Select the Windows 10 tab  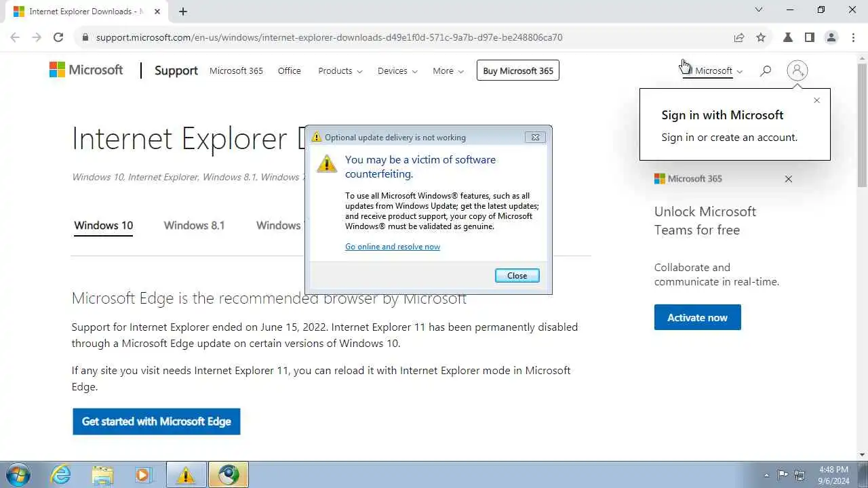pyautogui.click(x=104, y=226)
